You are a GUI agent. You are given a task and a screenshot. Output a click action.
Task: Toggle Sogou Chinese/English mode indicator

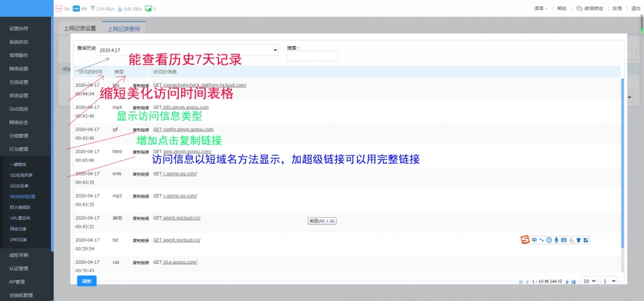tap(534, 240)
